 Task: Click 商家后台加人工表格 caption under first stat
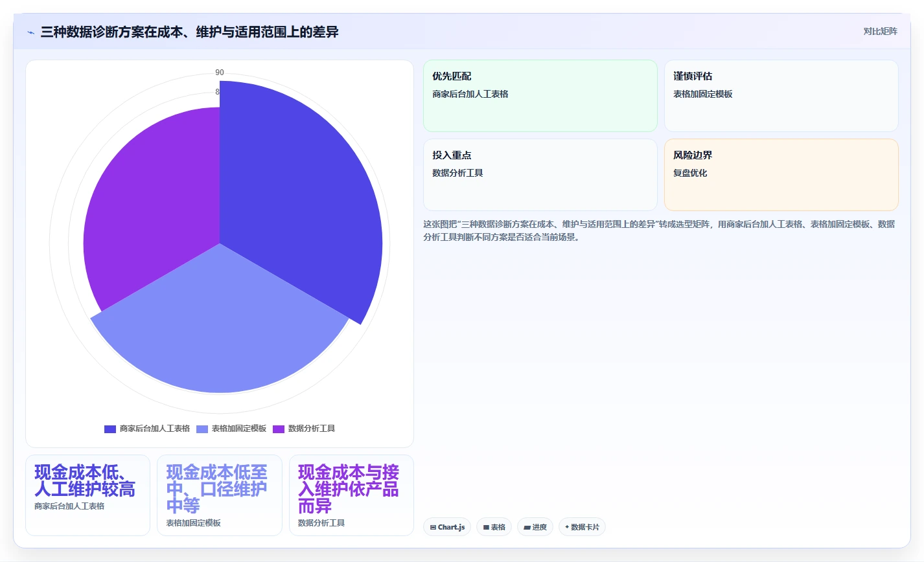tap(69, 506)
